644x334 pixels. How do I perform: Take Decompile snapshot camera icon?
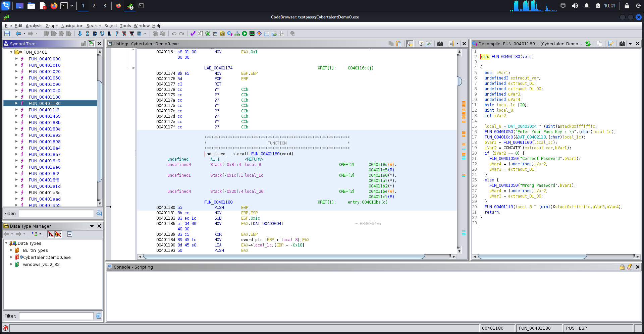click(622, 44)
